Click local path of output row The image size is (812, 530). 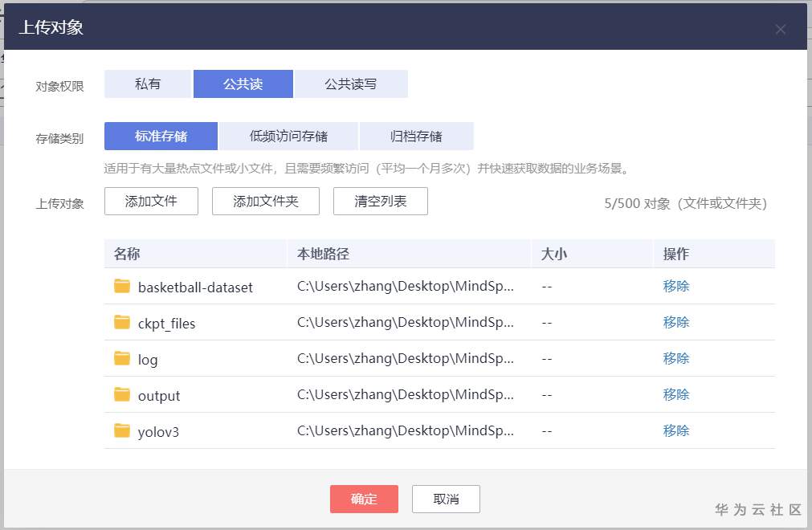pyautogui.click(x=406, y=395)
